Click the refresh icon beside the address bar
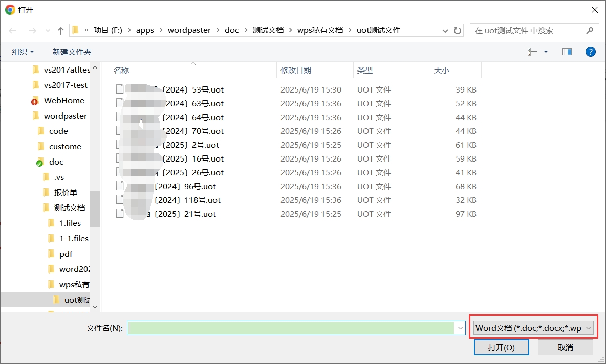The image size is (606, 364). pyautogui.click(x=458, y=31)
